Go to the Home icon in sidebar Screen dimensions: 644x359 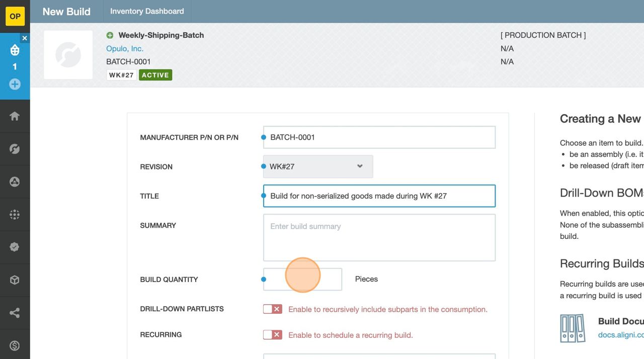pyautogui.click(x=15, y=116)
